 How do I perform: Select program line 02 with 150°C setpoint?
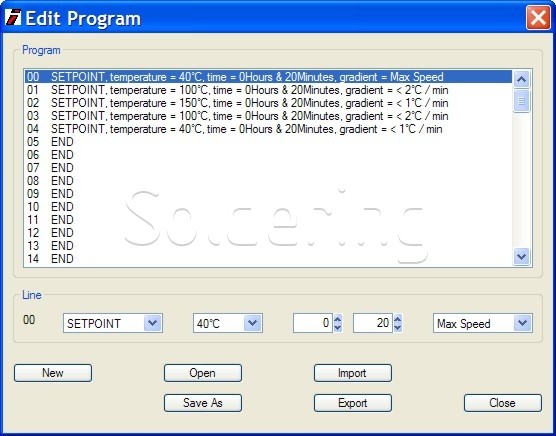[x=268, y=103]
